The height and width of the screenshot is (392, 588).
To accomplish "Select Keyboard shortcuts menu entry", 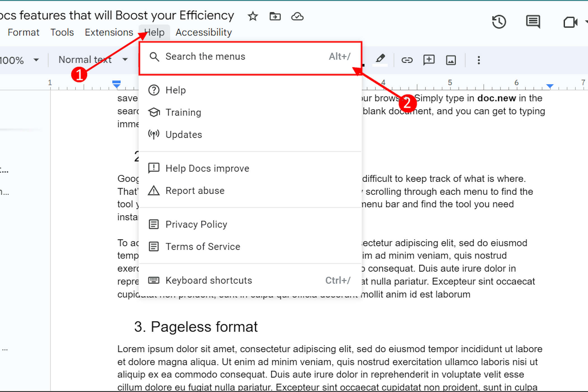I will click(x=209, y=280).
